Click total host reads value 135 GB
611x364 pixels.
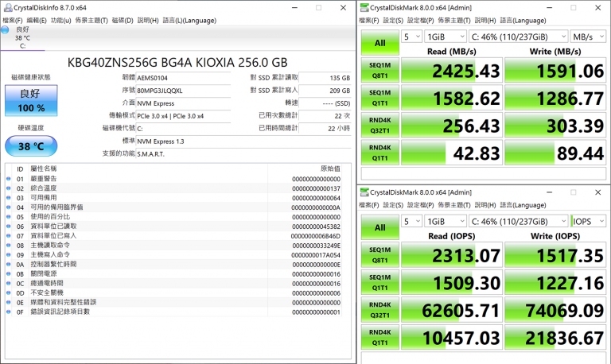coord(325,78)
